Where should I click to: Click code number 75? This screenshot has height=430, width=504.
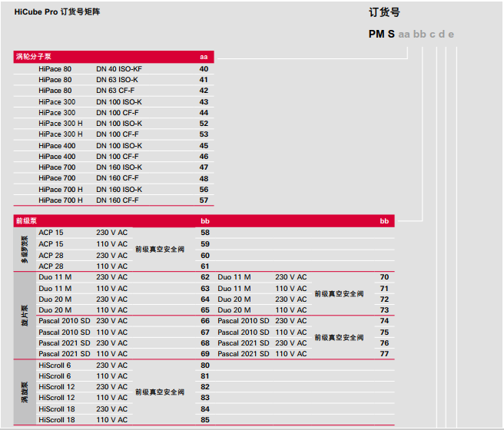[x=384, y=332]
